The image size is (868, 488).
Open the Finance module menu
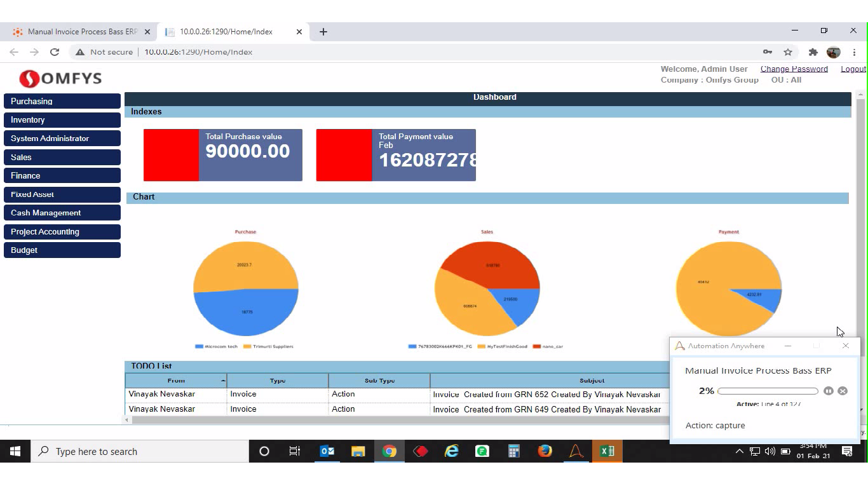click(x=62, y=175)
